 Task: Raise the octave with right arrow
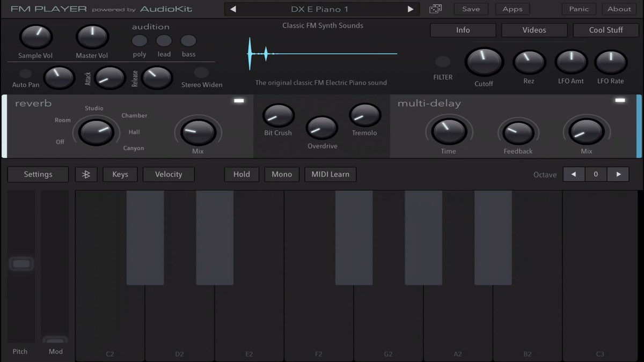[618, 174]
